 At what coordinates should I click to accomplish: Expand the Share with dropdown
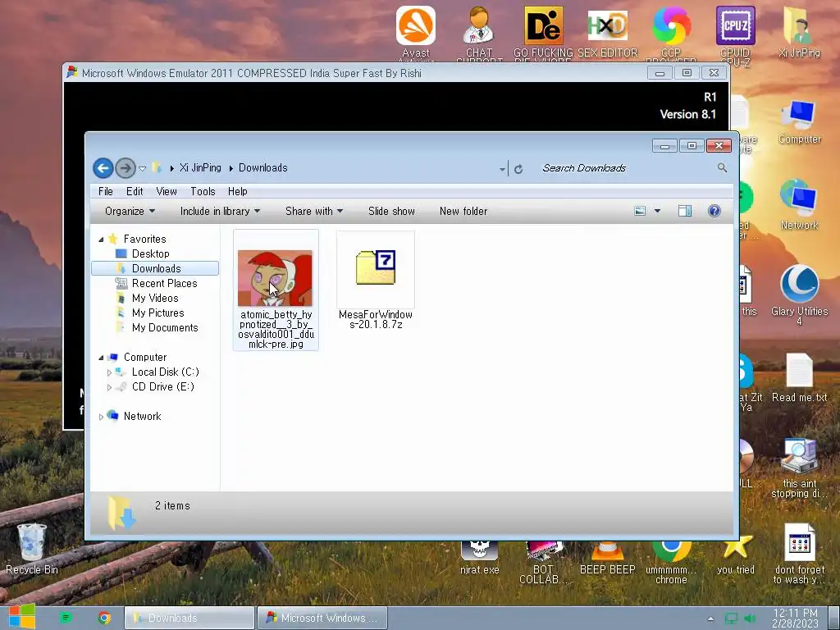tap(314, 211)
